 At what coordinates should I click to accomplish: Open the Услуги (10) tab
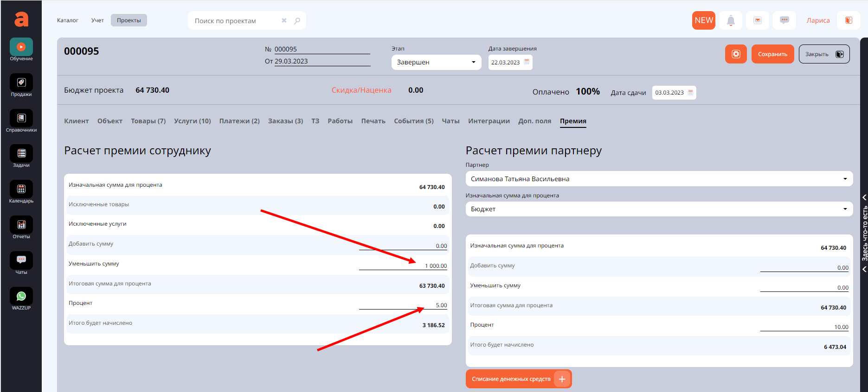193,121
